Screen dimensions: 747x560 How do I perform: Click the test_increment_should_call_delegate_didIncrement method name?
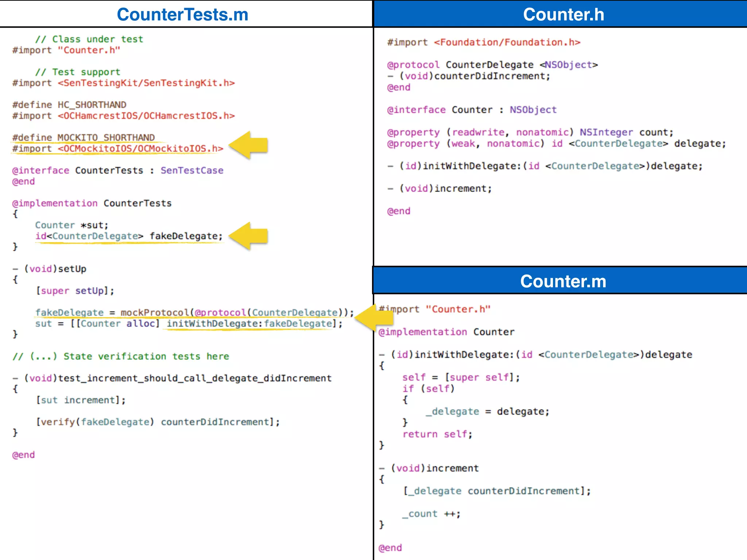(195, 378)
